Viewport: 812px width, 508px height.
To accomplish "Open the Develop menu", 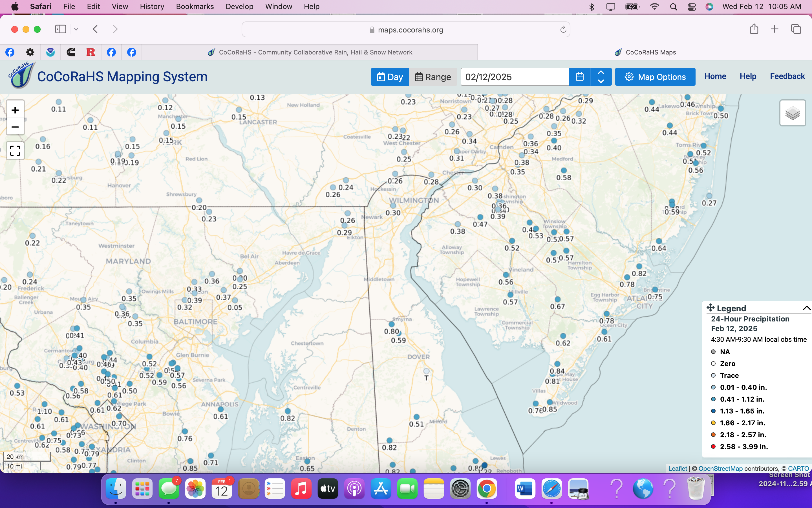I will [239, 6].
